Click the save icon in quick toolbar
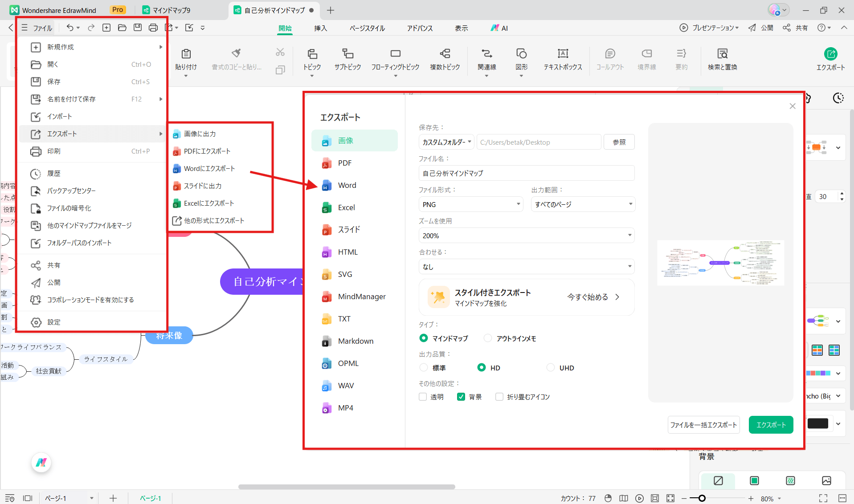The height and width of the screenshot is (504, 854). pyautogui.click(x=138, y=28)
